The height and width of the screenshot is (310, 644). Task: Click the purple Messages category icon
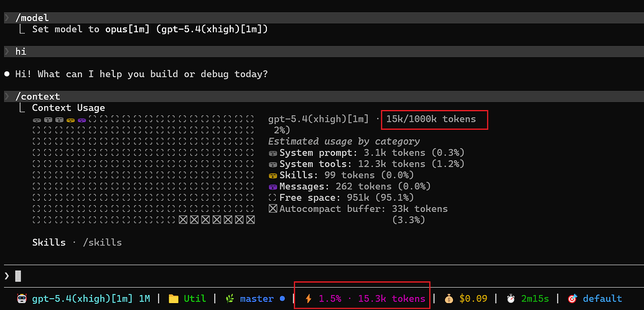coord(273,186)
